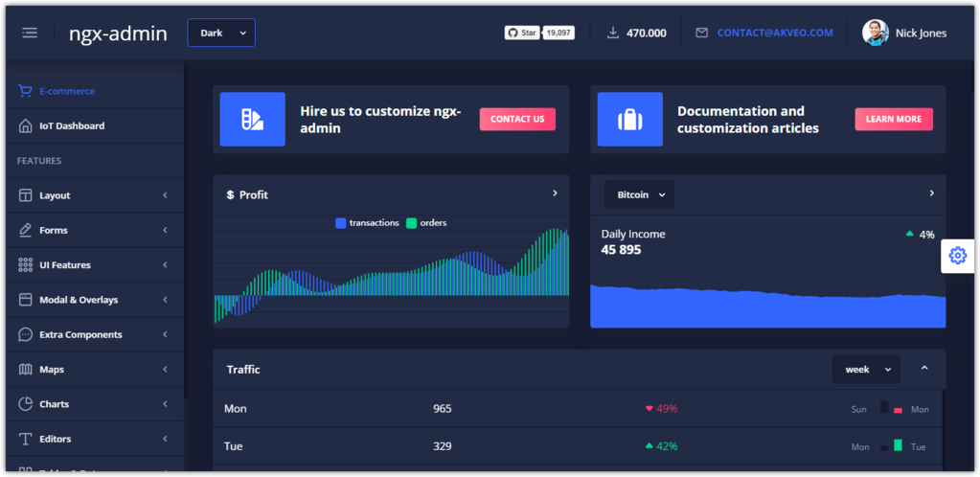Click the GitHub star count 19,097
The height and width of the screenshot is (477, 980).
point(558,34)
